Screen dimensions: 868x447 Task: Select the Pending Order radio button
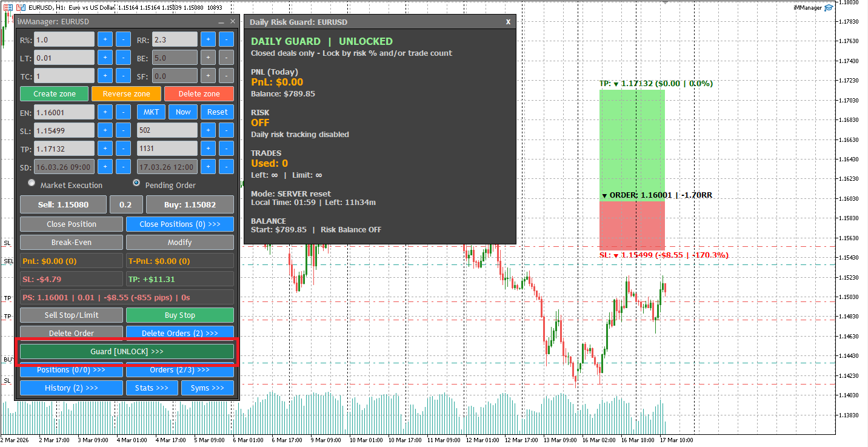coord(138,183)
